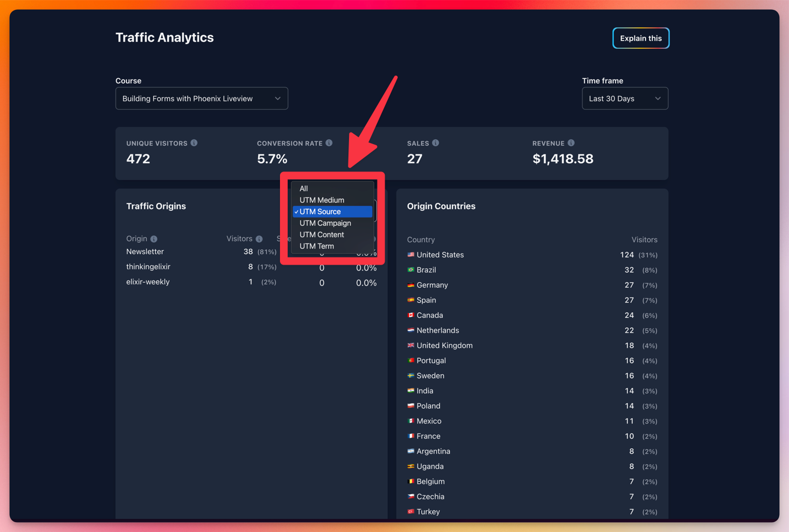Click the Germany flag icon
The image size is (789, 532).
pos(411,285)
